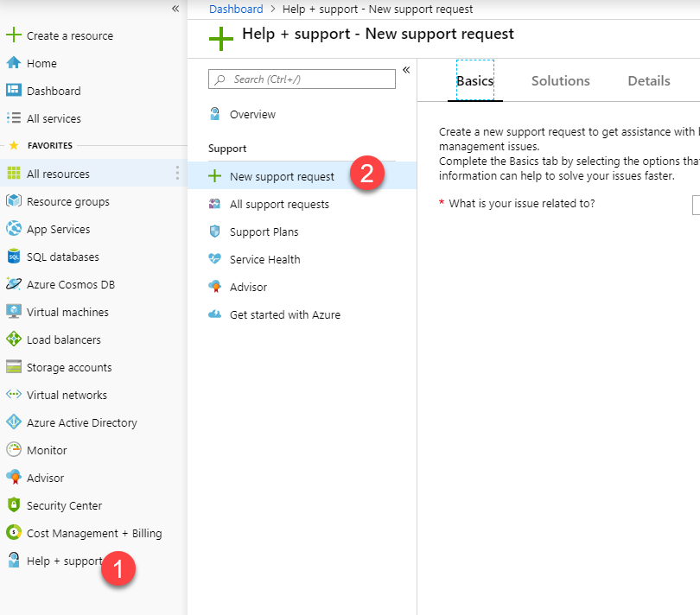Open Get started with Azure label
Viewport: 700px width, 615px height.
click(x=285, y=314)
